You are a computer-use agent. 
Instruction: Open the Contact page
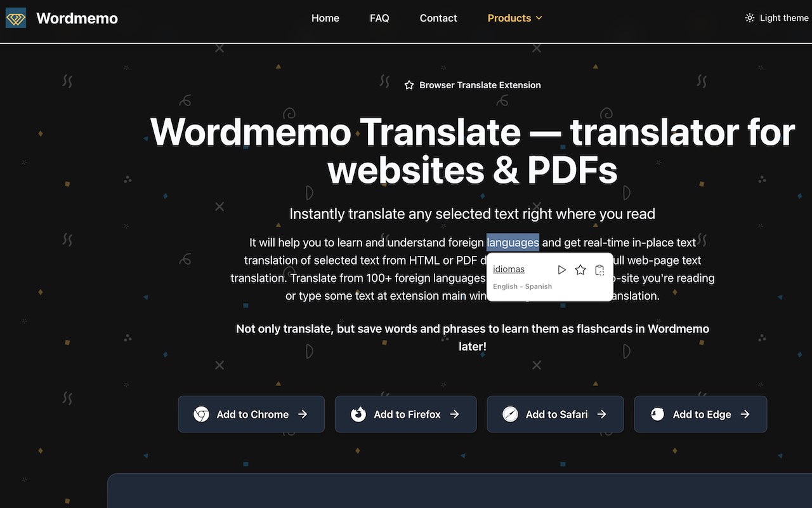(438, 18)
